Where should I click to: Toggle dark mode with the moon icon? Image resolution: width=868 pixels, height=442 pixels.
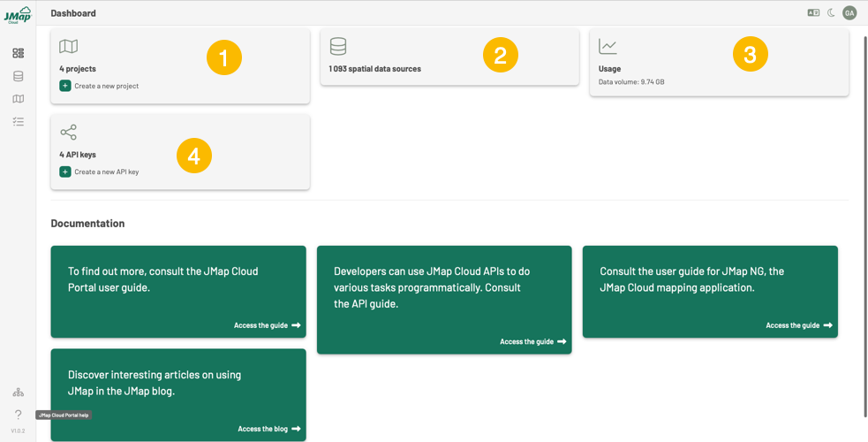[x=831, y=13]
